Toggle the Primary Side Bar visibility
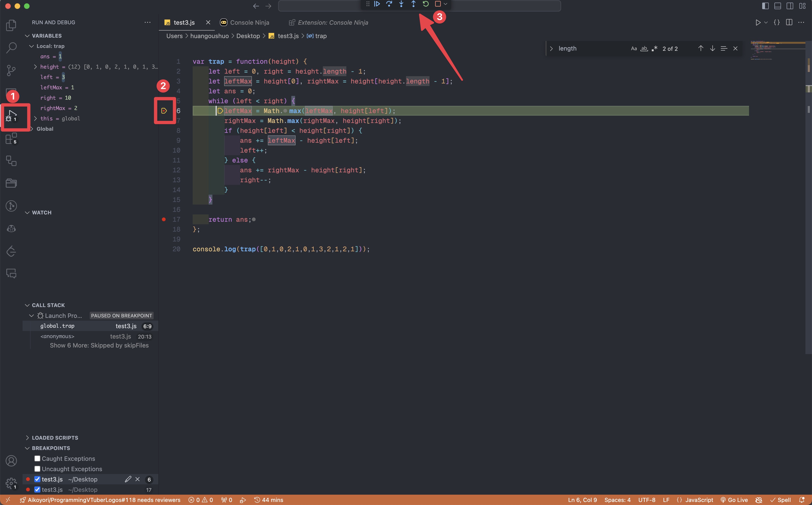This screenshot has height=505, width=812. [765, 6]
